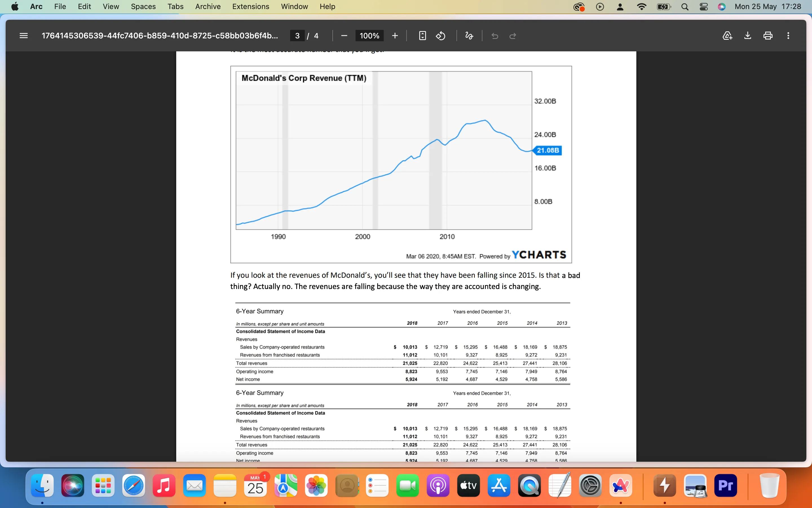
Task: Click the menu bar date and time
Action: (x=768, y=6)
